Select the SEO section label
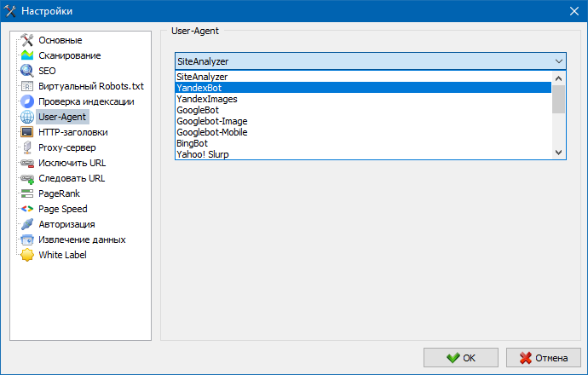The image size is (588, 375). [47, 71]
